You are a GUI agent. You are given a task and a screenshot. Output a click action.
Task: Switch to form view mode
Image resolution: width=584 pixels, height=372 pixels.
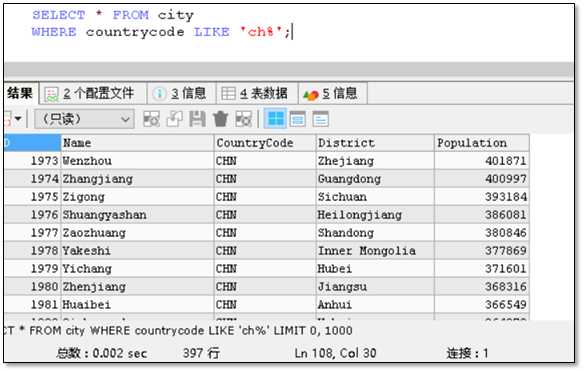pyautogui.click(x=298, y=119)
